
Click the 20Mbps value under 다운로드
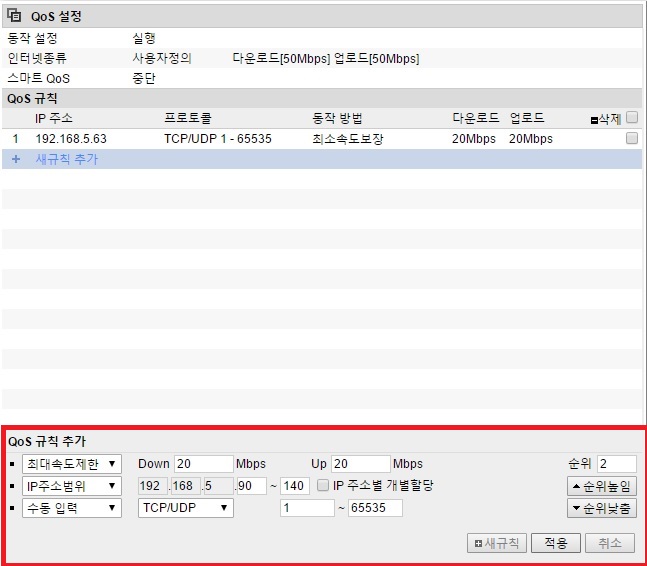(x=474, y=139)
